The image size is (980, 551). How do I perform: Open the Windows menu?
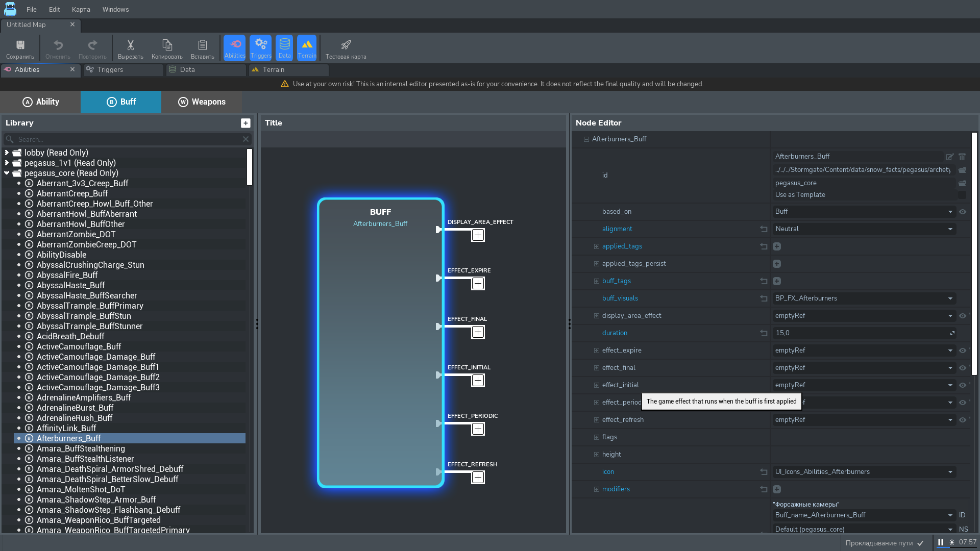[x=115, y=9]
